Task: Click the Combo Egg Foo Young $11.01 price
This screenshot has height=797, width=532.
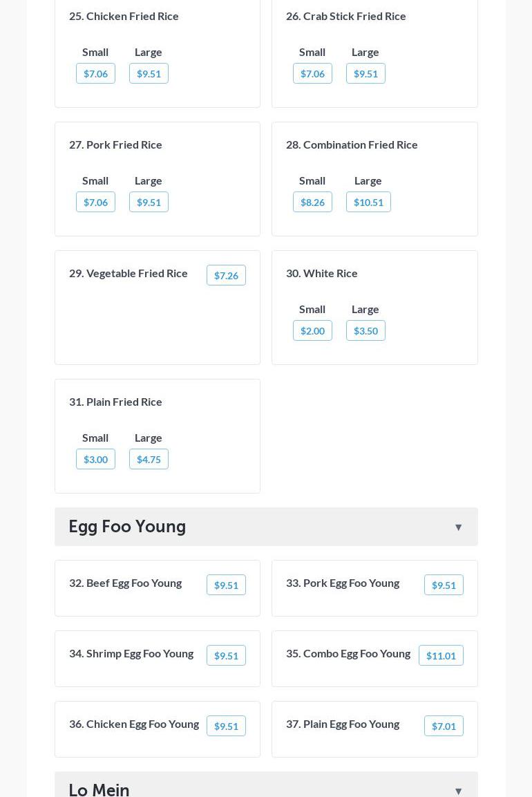Action: [x=441, y=656]
